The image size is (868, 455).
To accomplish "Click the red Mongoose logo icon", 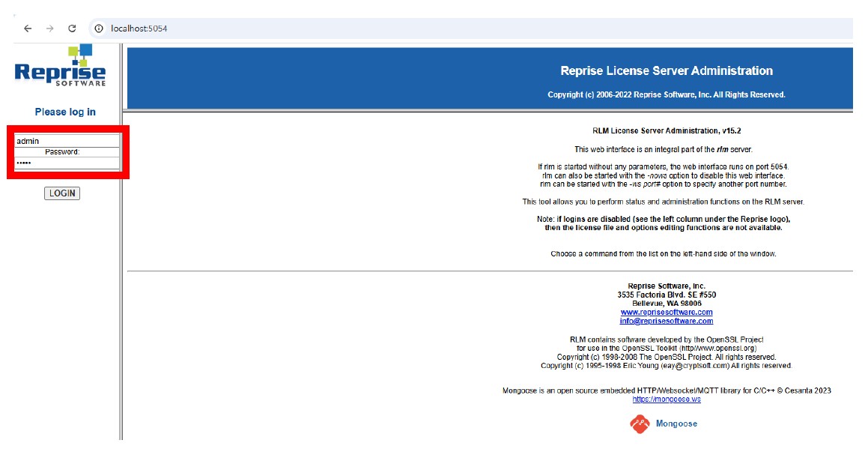I will 640,424.
